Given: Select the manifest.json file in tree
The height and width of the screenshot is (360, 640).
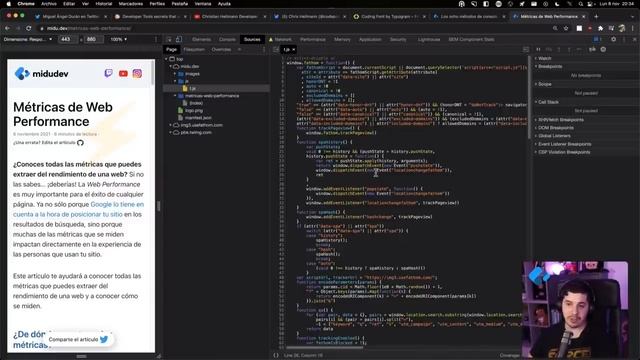Looking at the screenshot, I should 198,118.
